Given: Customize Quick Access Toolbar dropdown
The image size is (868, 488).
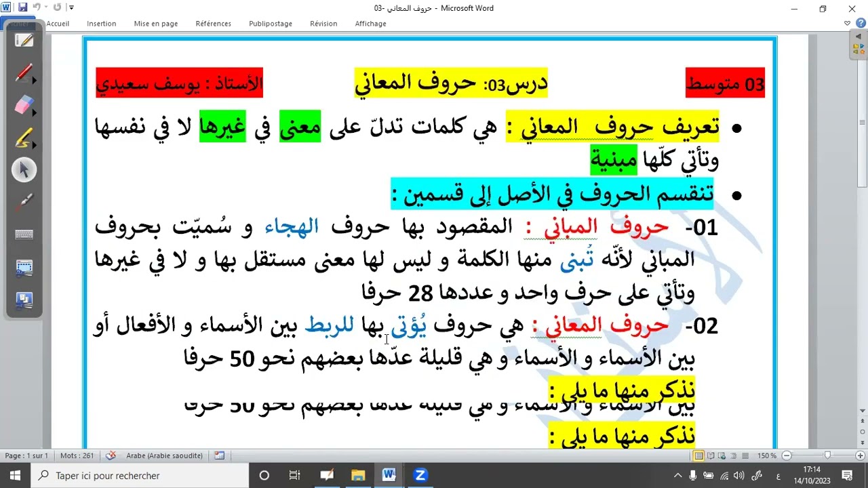Looking at the screenshot, I should click(x=72, y=8).
